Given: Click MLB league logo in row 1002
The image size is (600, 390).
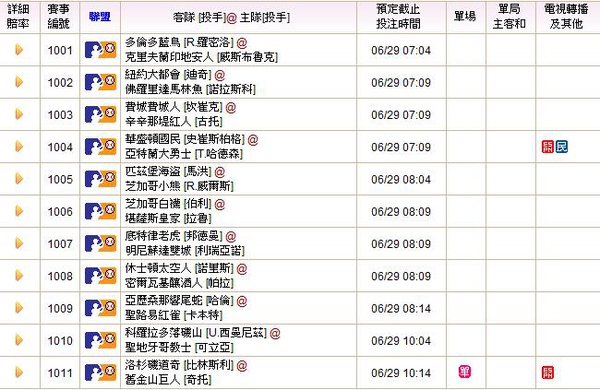Looking at the screenshot, I should click(x=100, y=82).
